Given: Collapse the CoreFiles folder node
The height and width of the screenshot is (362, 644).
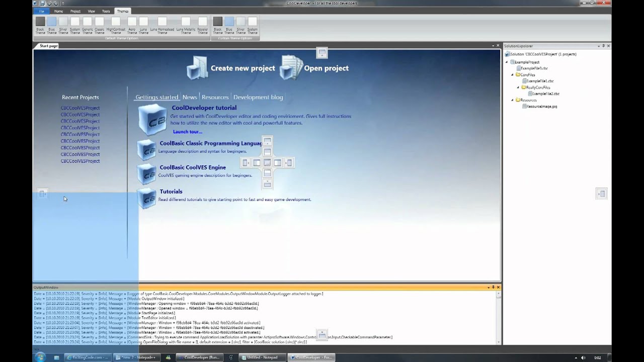Looking at the screenshot, I should point(513,74).
